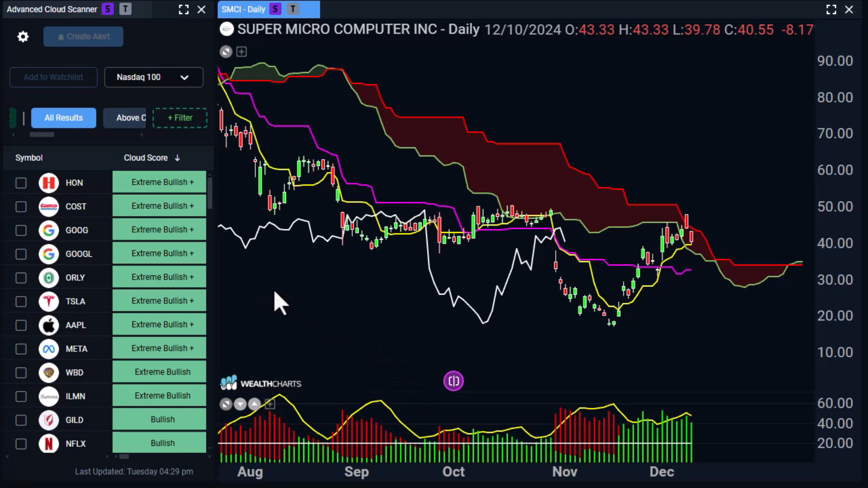Click the Create Alert button
This screenshot has height=488, width=868.
click(x=83, y=37)
